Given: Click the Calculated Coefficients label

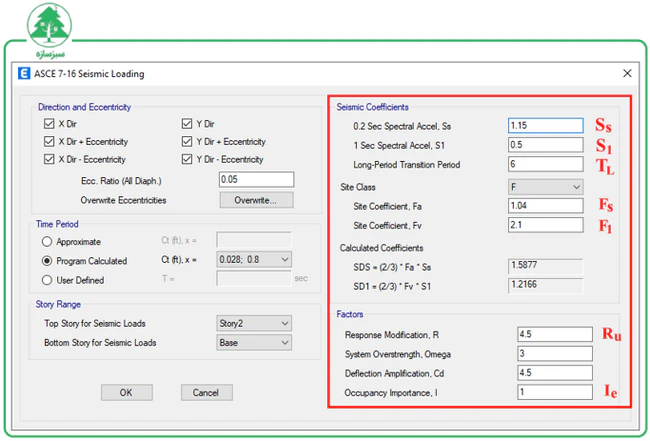Looking at the screenshot, I should click(381, 248).
